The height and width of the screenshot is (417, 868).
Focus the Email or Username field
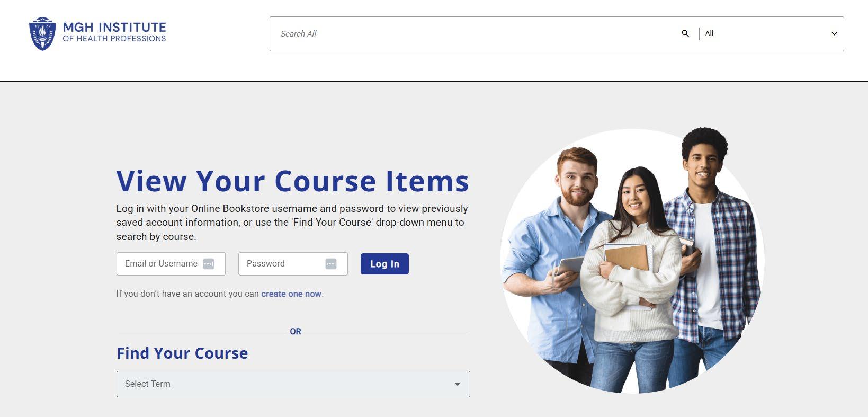(x=171, y=264)
